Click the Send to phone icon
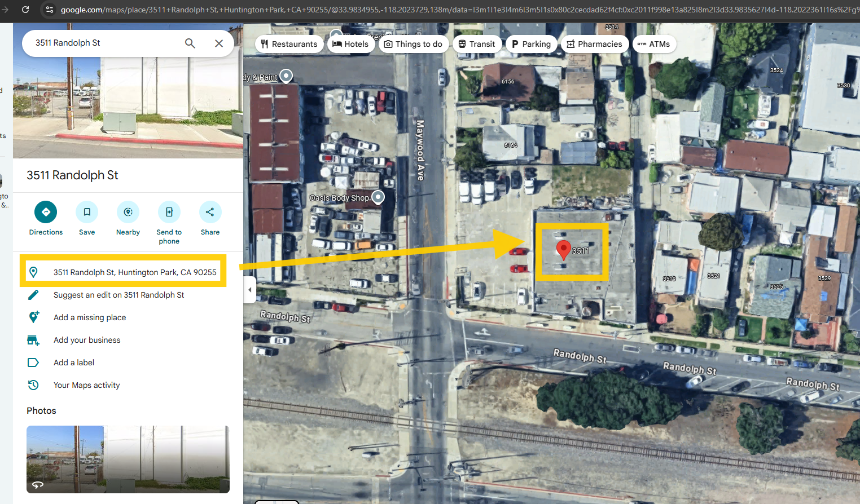The height and width of the screenshot is (504, 860). click(x=169, y=213)
